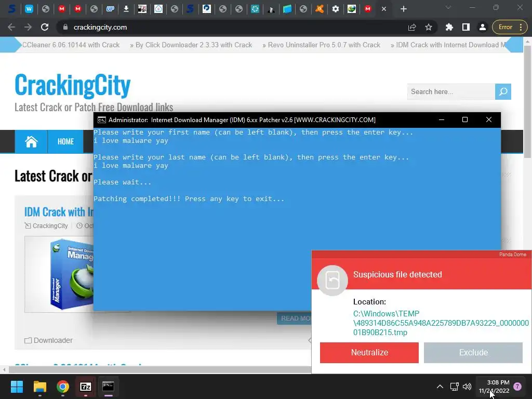Switch to the blue W icon tab
Image resolution: width=532 pixels, height=399 pixels.
point(29,9)
